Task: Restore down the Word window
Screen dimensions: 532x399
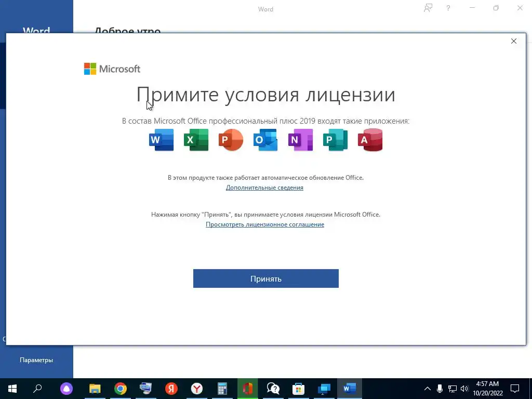Action: point(496,8)
